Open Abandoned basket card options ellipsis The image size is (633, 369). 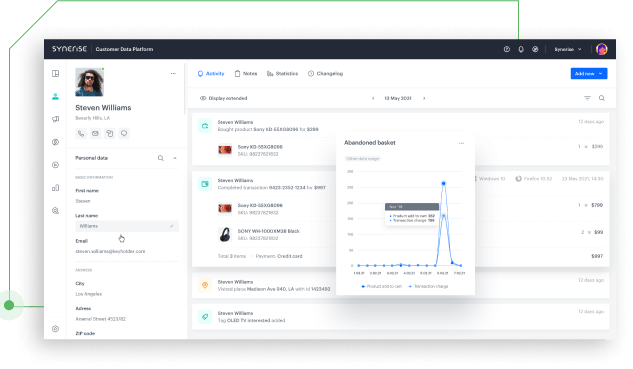pos(461,143)
